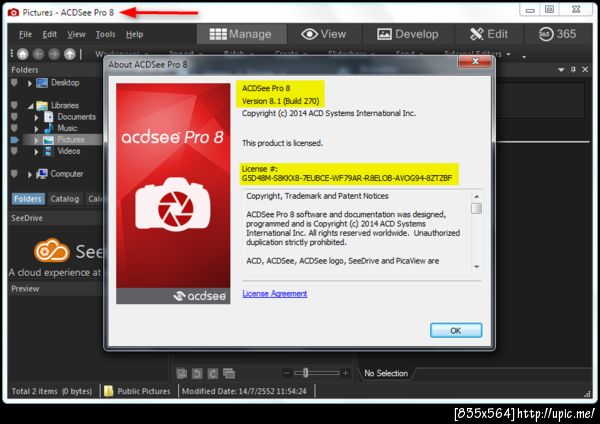Click Total 2 items status text

click(52, 391)
